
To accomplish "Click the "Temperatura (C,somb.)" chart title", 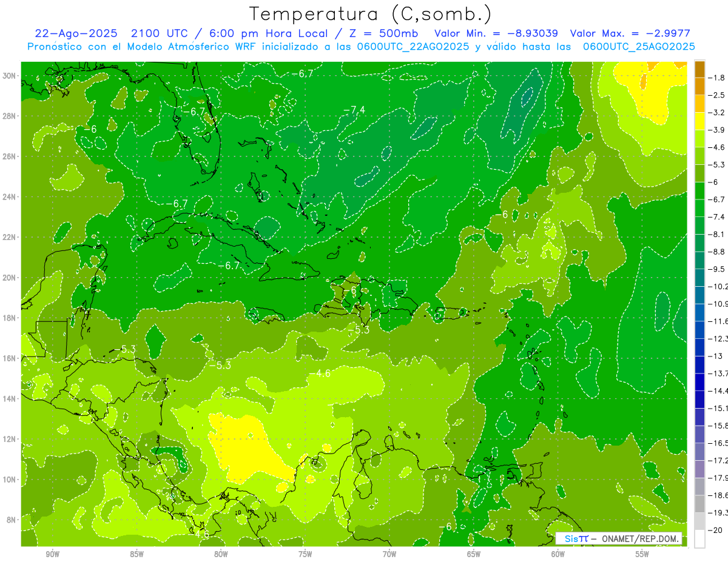I will coord(371,15).
